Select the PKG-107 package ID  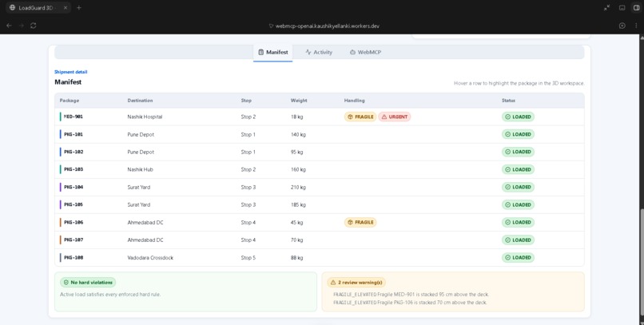(x=74, y=240)
